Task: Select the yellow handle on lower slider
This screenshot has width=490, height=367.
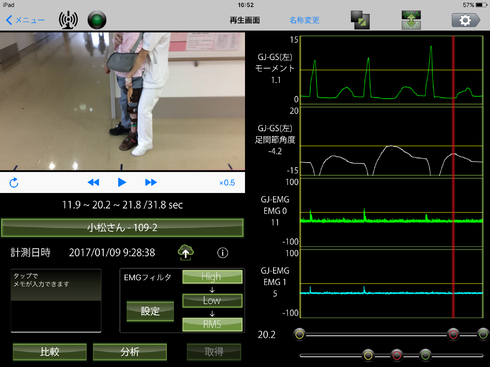Action: [x=368, y=355]
